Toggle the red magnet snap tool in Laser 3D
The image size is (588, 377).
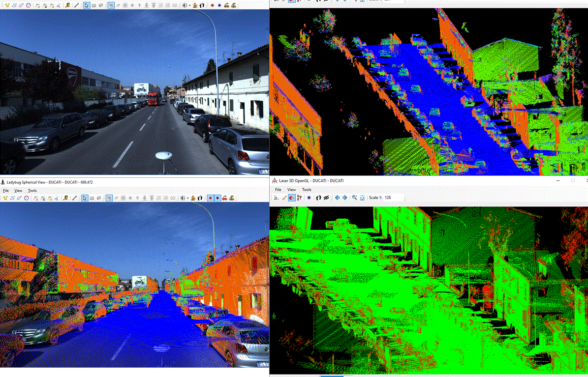[x=291, y=198]
